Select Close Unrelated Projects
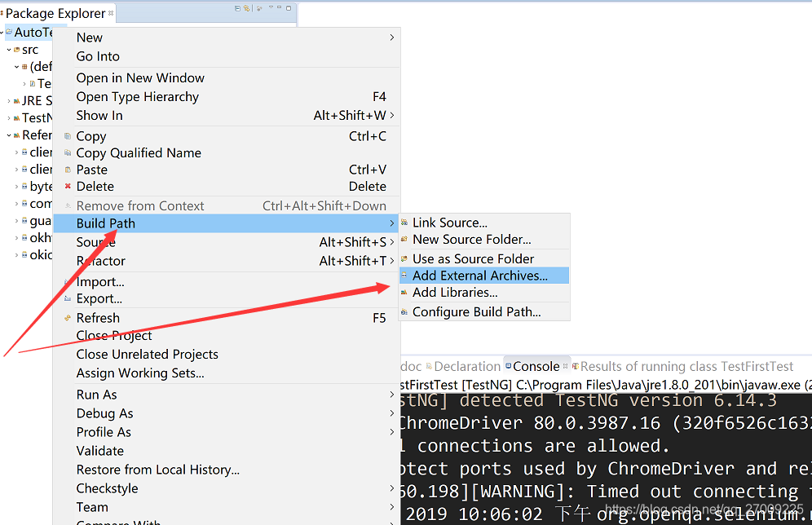Screen dimensions: 812x525 (x=227, y=354)
